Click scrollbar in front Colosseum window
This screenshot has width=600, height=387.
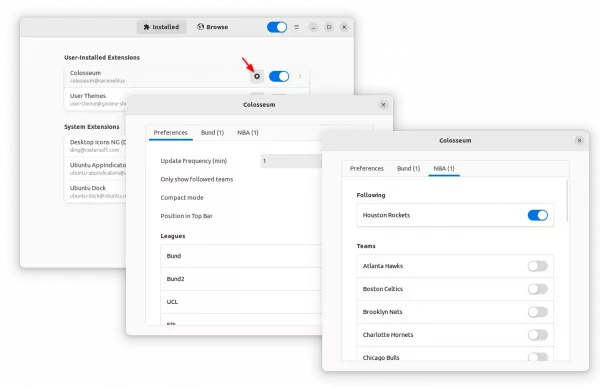567,200
